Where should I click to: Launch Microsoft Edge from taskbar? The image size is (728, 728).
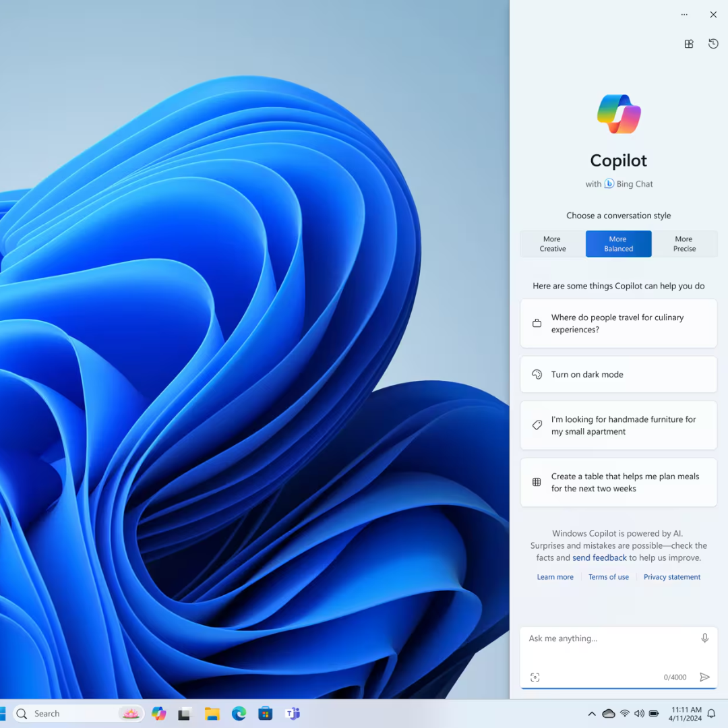239,713
